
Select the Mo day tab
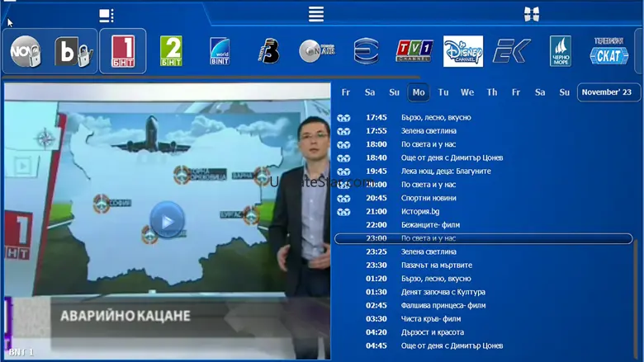click(x=419, y=92)
